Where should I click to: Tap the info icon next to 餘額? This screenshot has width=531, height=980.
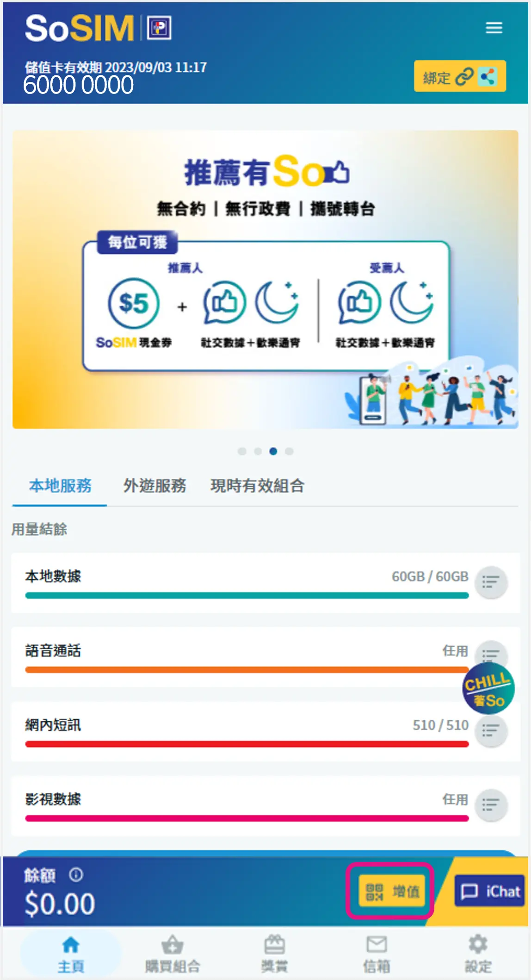[x=76, y=874]
